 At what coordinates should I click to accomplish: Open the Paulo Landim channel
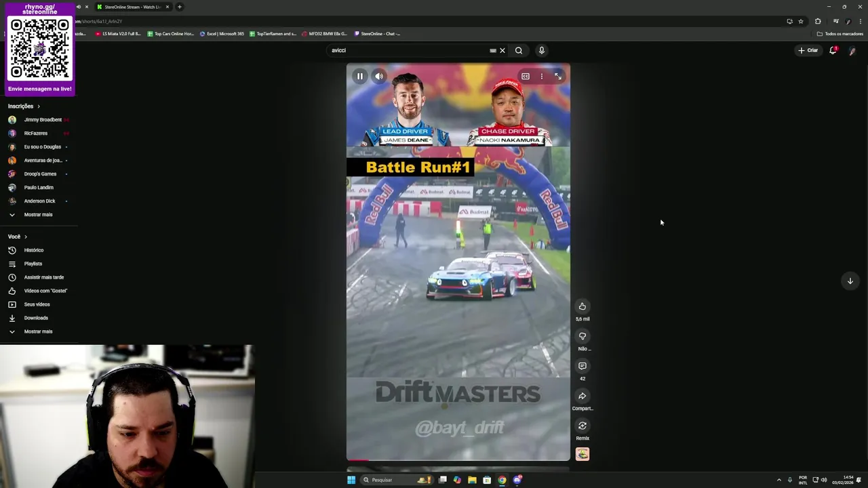coord(39,188)
